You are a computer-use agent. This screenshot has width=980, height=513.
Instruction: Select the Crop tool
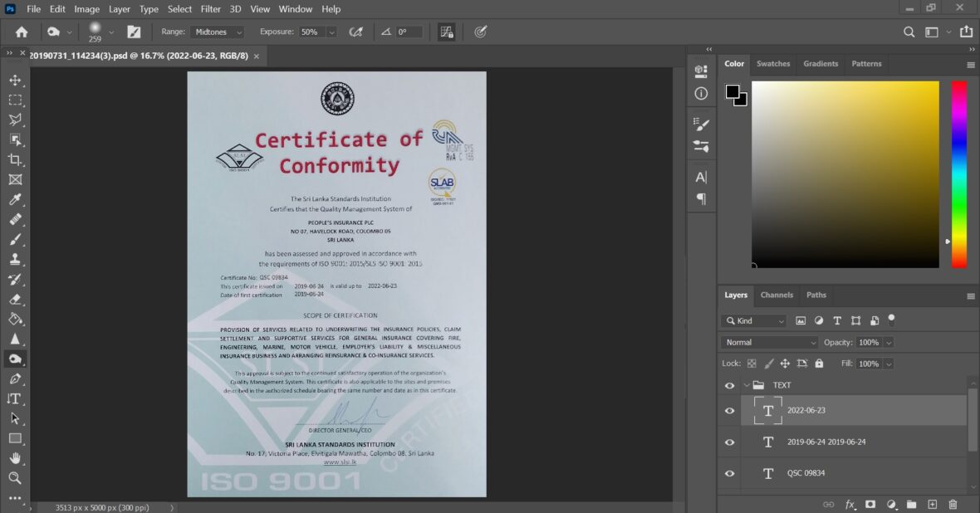15,160
